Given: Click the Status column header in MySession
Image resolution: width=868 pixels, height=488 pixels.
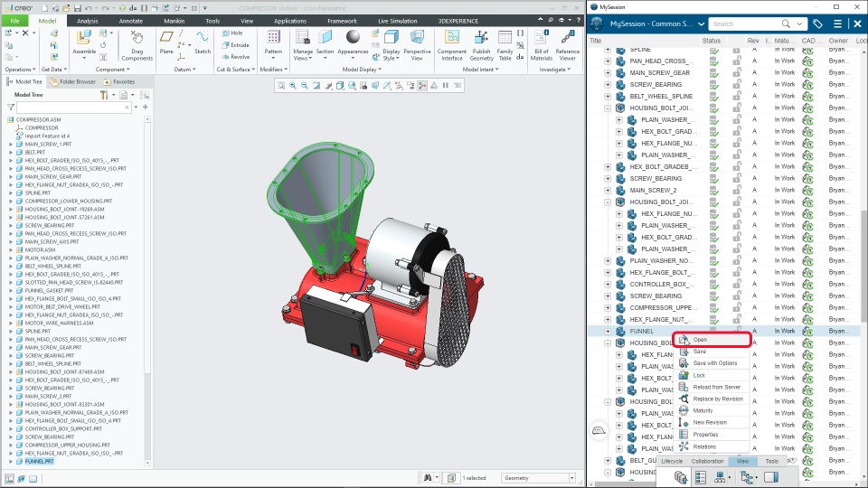Looking at the screenshot, I should point(712,41).
